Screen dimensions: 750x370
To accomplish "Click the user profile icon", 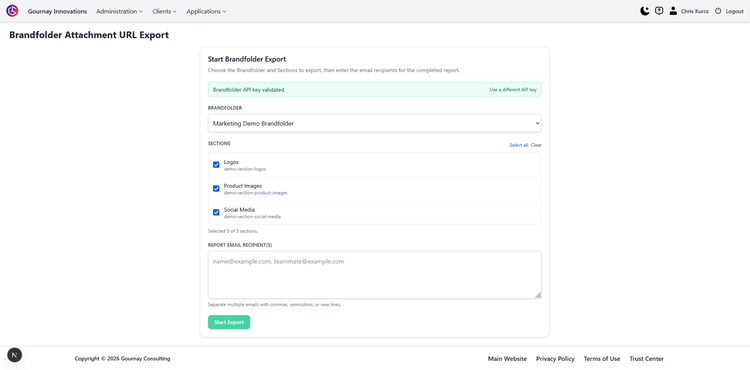I will (x=673, y=11).
